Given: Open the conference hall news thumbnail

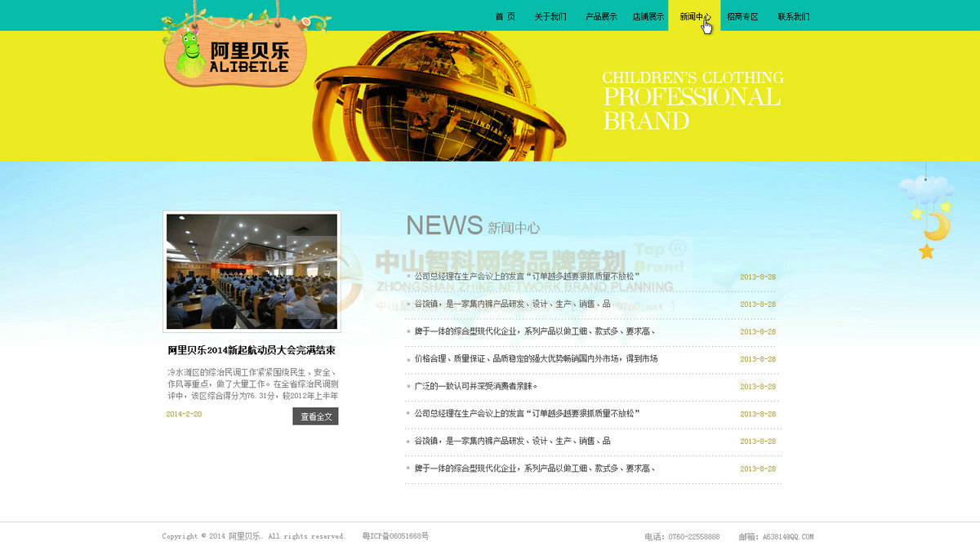Looking at the screenshot, I should (x=252, y=272).
